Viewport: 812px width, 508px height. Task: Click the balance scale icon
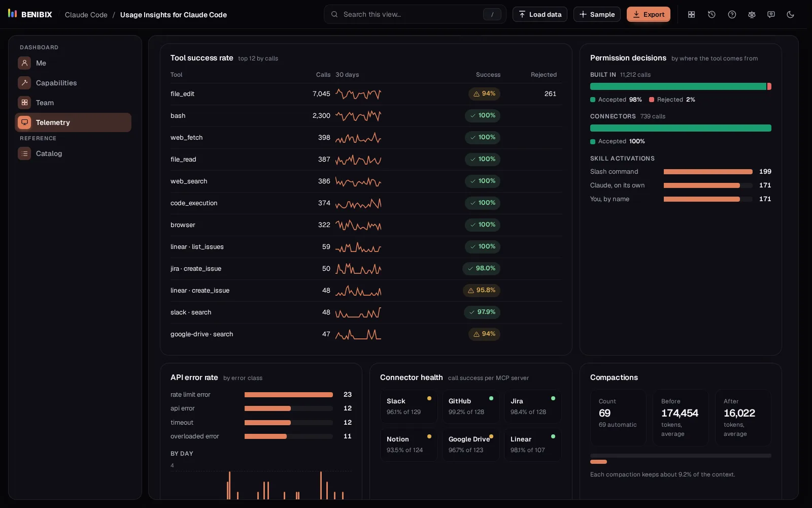752,15
